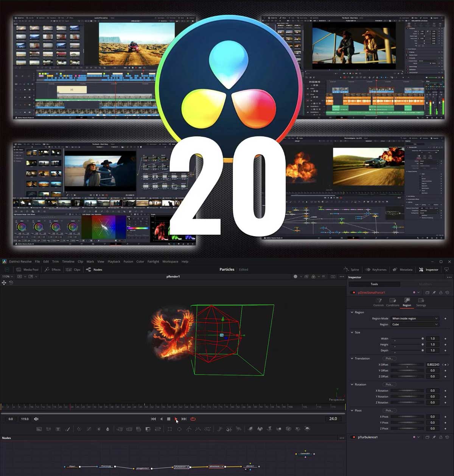Adjust the Width slider
454x476 pixels.
click(x=407, y=339)
